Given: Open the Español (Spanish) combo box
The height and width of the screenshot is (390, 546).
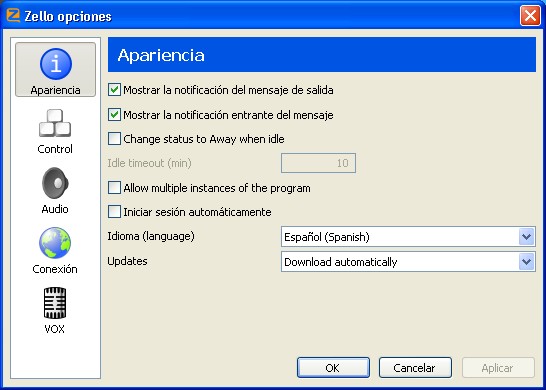Looking at the screenshot, I should (x=408, y=237).
